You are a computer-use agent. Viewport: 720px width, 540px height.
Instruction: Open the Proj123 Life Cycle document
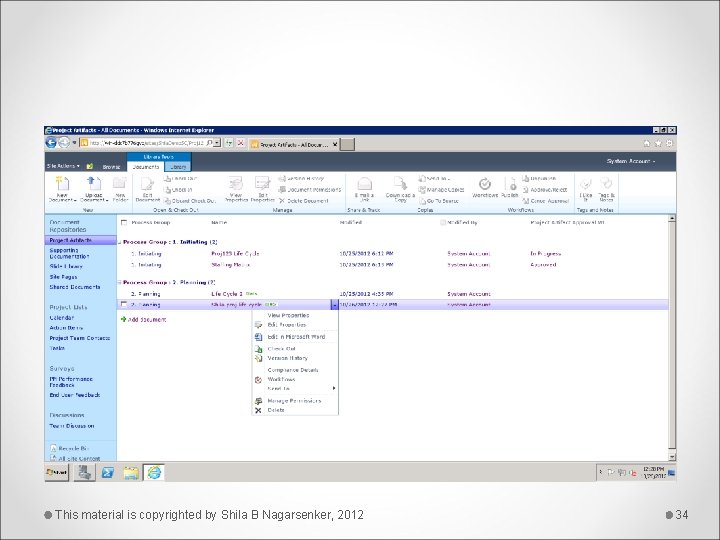235,253
